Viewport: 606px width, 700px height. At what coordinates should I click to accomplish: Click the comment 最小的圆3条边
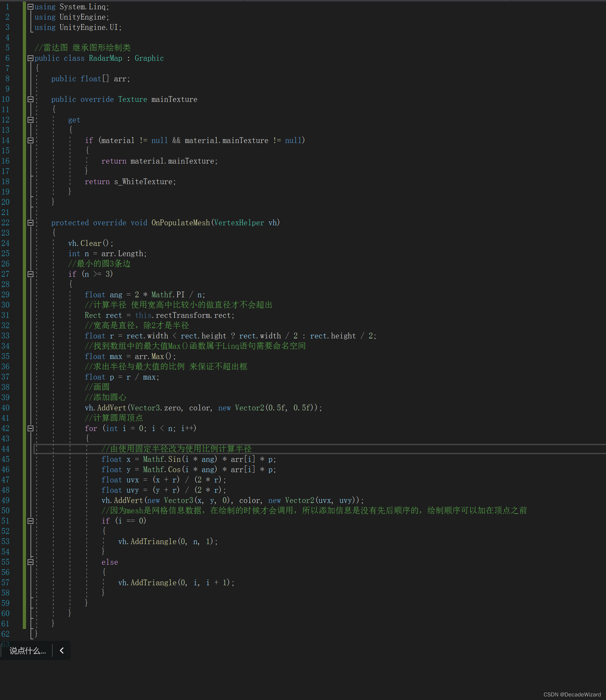[100, 264]
